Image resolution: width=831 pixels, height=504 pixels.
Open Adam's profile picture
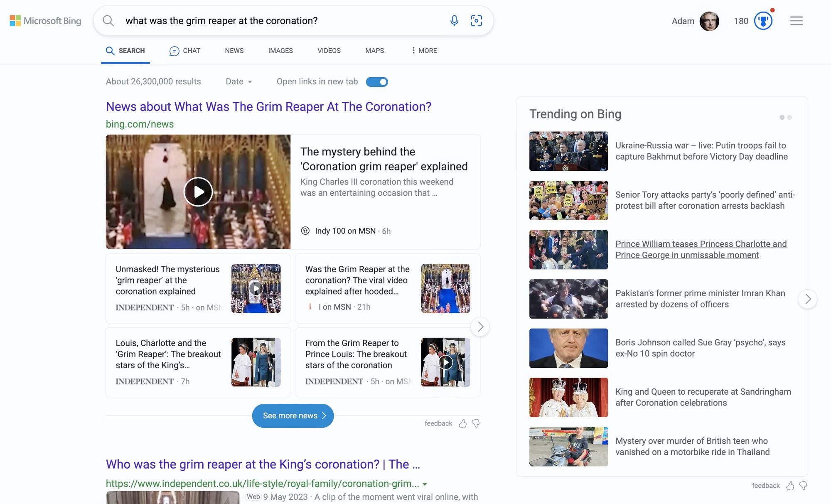709,21
